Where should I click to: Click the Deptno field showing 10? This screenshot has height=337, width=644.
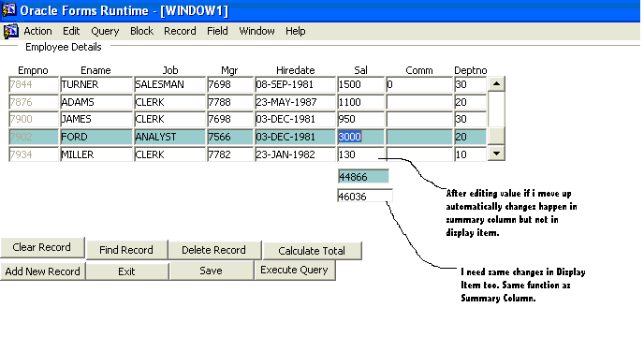click(x=470, y=154)
